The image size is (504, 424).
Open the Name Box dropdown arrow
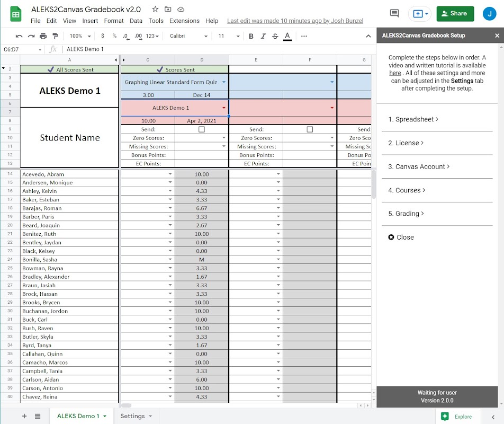click(x=40, y=49)
